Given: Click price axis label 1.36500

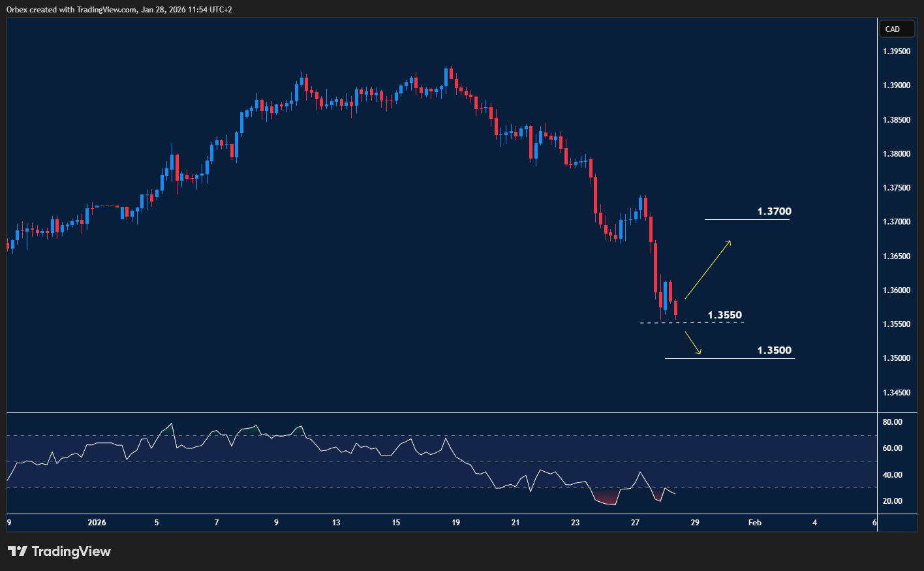Looking at the screenshot, I should click(897, 256).
